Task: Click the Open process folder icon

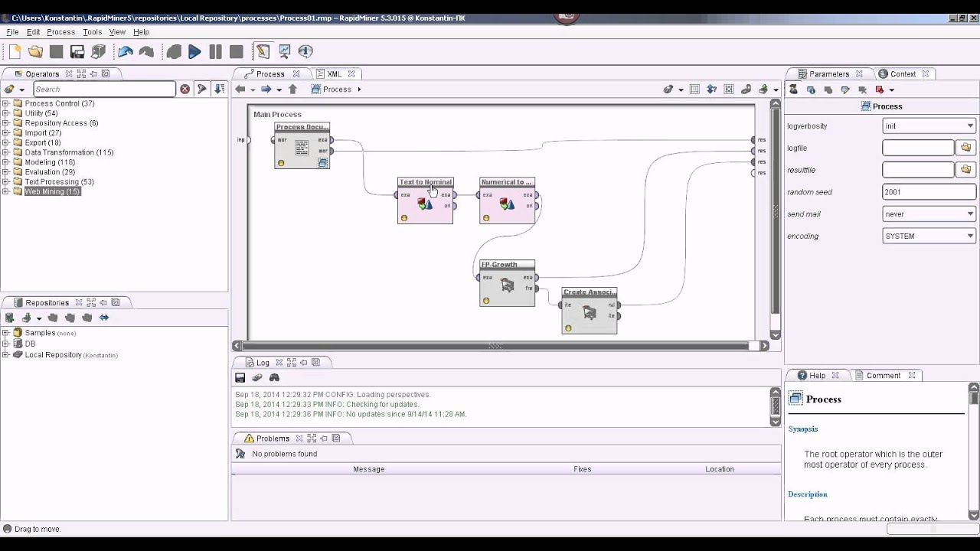Action: [35, 51]
